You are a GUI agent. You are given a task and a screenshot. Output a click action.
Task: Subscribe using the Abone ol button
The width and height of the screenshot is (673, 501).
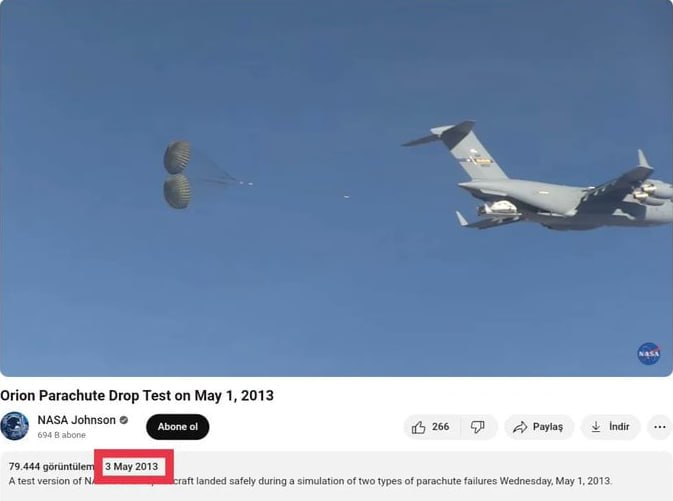[178, 427]
